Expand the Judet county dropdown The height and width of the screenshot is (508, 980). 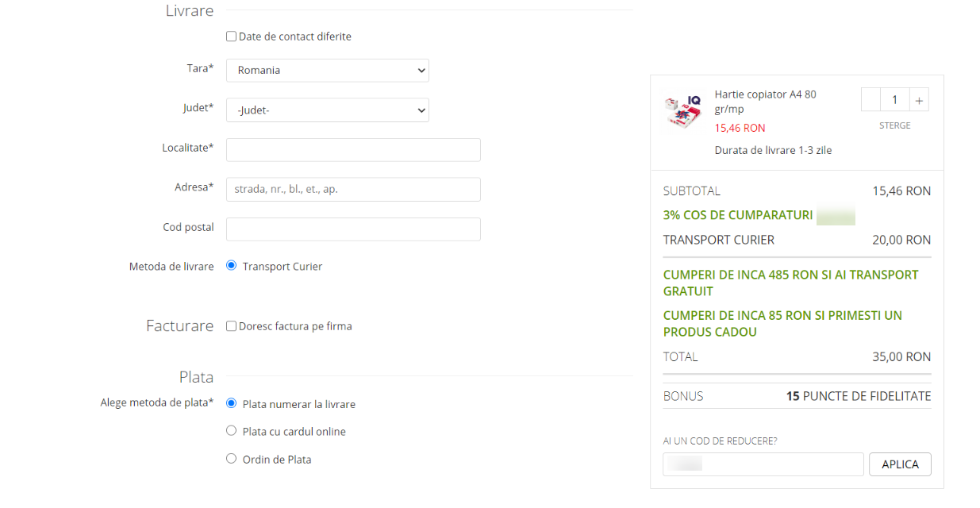(x=327, y=110)
